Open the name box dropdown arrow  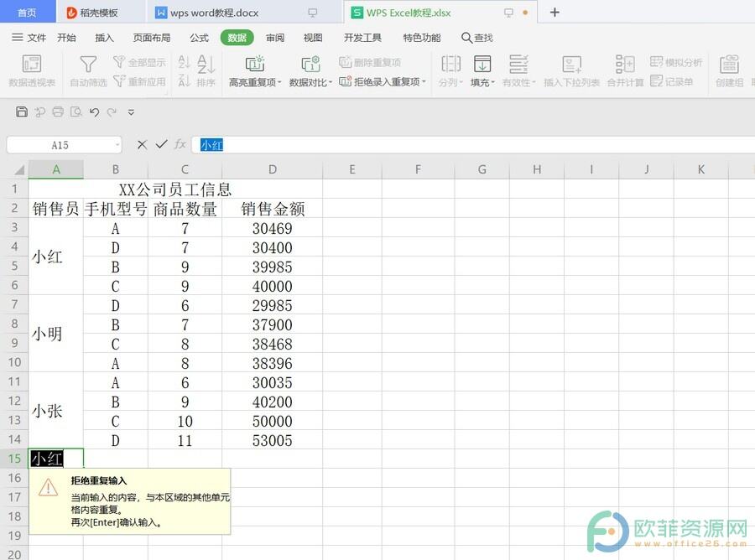point(117,145)
